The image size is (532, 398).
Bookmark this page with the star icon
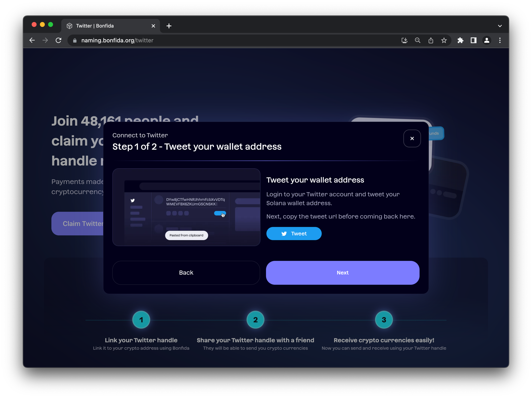point(444,40)
